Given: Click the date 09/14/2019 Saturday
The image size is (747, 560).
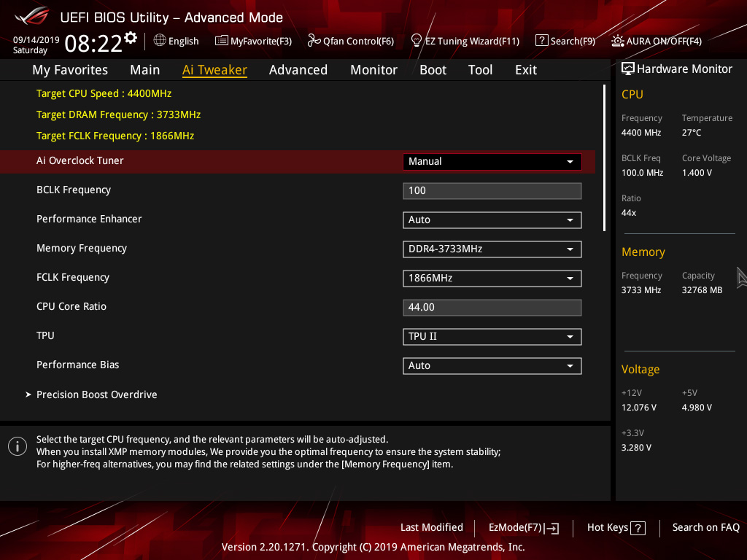Looking at the screenshot, I should coord(36,44).
